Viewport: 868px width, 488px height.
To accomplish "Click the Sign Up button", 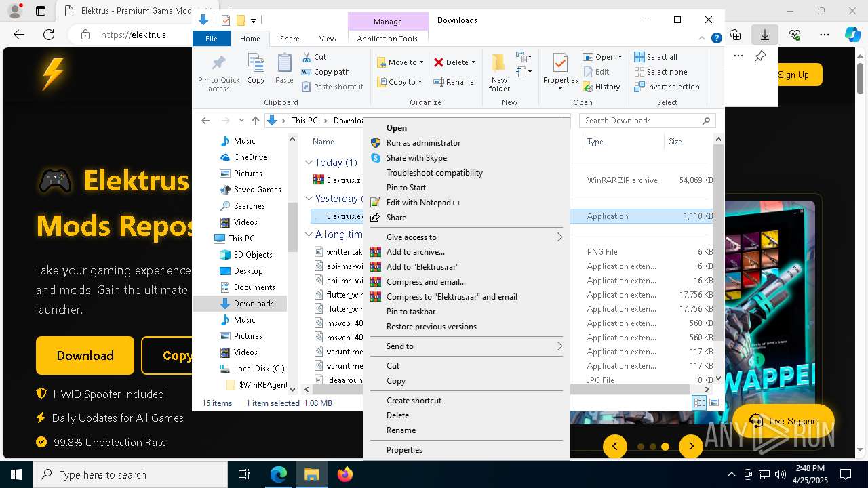I will pyautogui.click(x=793, y=75).
